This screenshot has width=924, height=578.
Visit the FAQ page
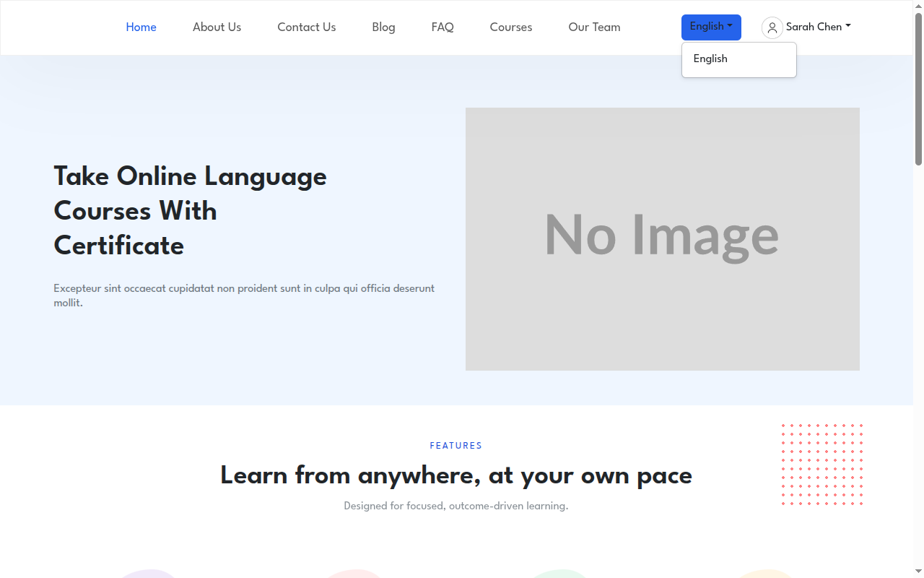tap(443, 27)
